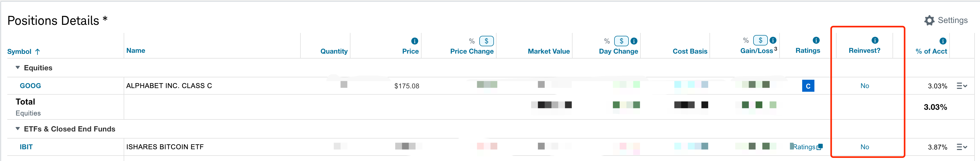Screen dimensions: 980x161
Task: Switch Price Change to percent view
Action: (x=472, y=41)
